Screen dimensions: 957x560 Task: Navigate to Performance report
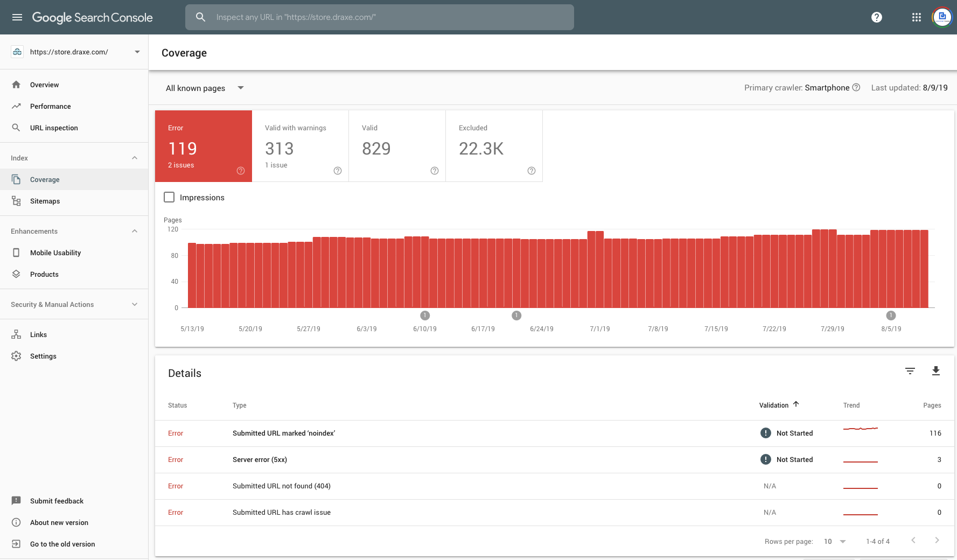(50, 107)
